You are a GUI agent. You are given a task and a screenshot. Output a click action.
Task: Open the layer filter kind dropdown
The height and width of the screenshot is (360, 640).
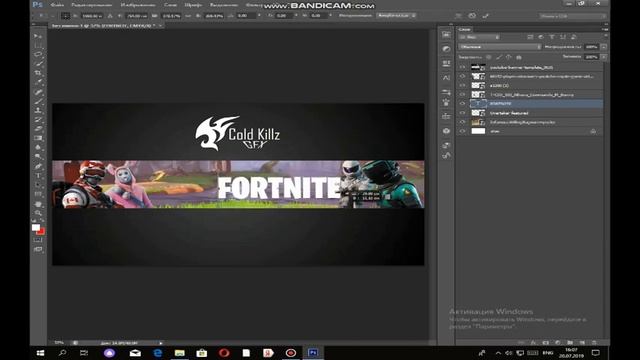(479, 37)
